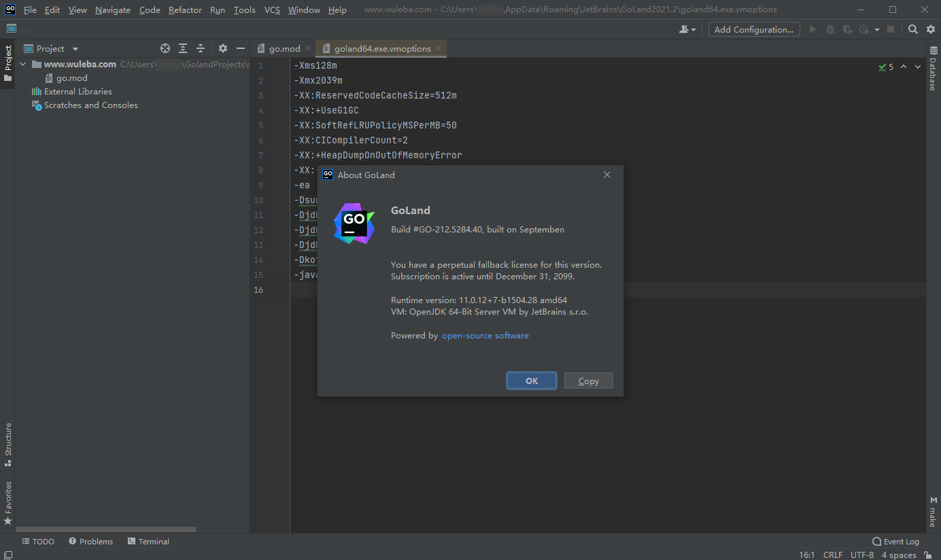This screenshot has height=560, width=941.
Task: Click the Stop square icon
Action: 891,29
